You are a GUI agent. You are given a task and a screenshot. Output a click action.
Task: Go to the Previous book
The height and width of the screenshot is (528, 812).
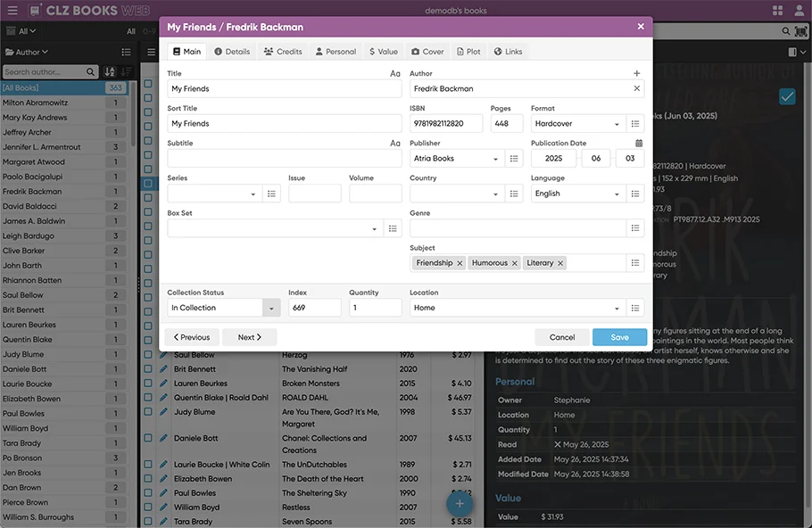point(192,337)
